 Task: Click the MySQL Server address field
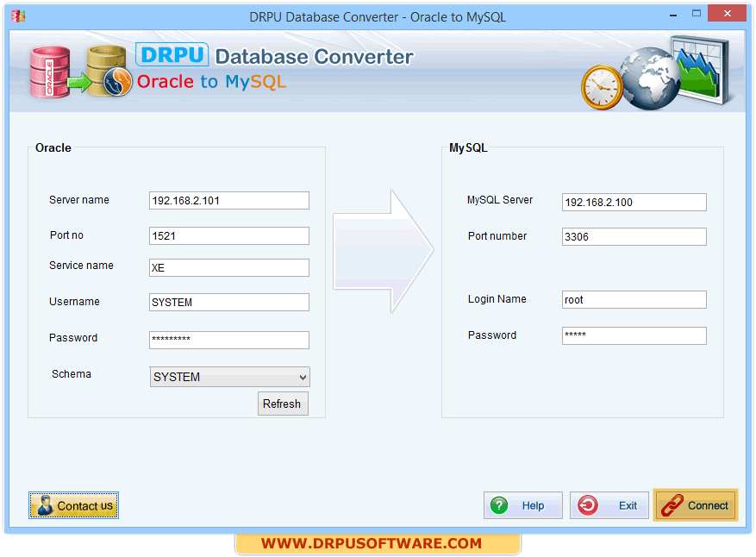coord(634,202)
